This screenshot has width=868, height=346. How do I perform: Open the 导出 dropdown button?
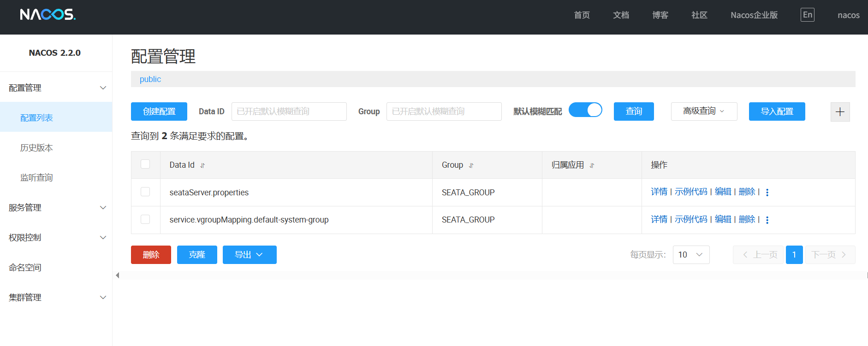tap(250, 255)
